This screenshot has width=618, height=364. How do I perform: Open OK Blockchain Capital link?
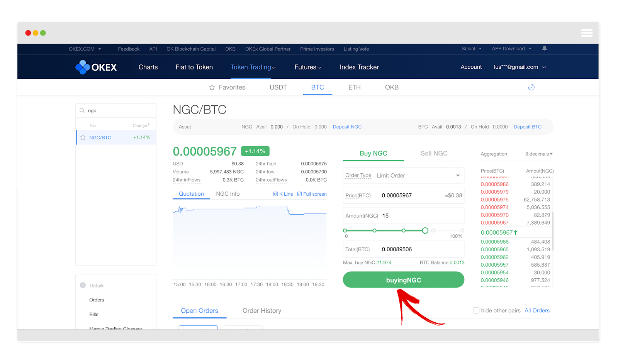(191, 49)
